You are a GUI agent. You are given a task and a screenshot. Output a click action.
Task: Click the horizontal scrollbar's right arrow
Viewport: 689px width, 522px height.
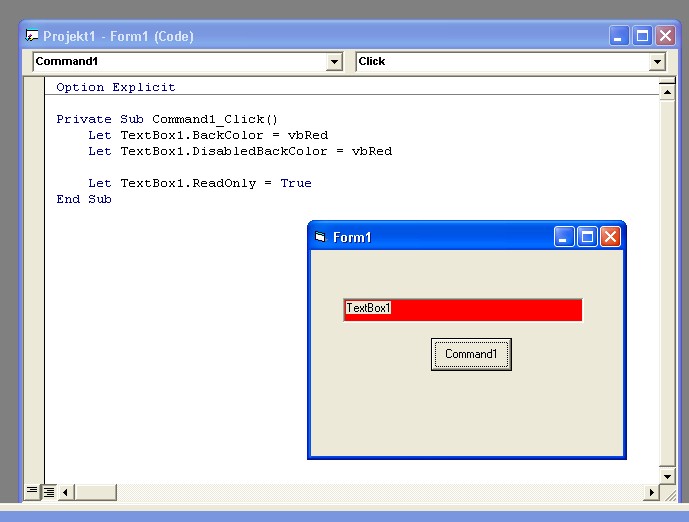point(652,492)
